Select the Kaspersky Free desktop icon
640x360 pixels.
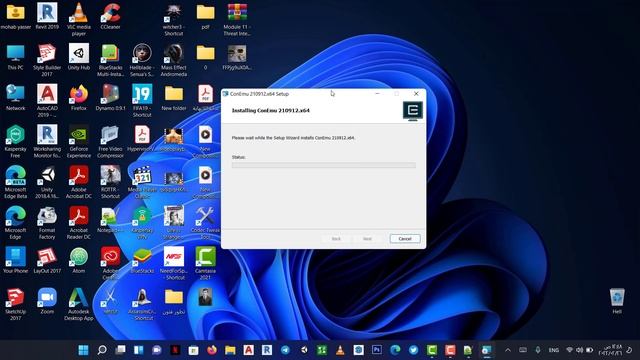pos(16,141)
